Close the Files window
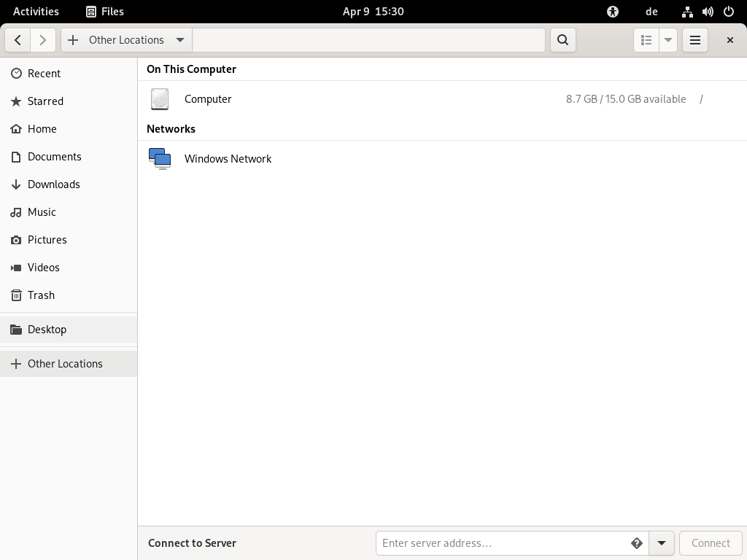 [729, 40]
